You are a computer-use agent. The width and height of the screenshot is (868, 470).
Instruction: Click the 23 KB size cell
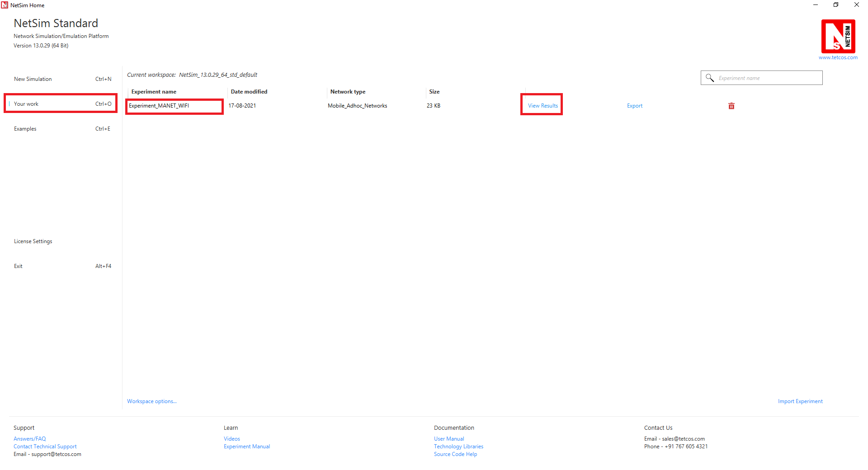434,106
